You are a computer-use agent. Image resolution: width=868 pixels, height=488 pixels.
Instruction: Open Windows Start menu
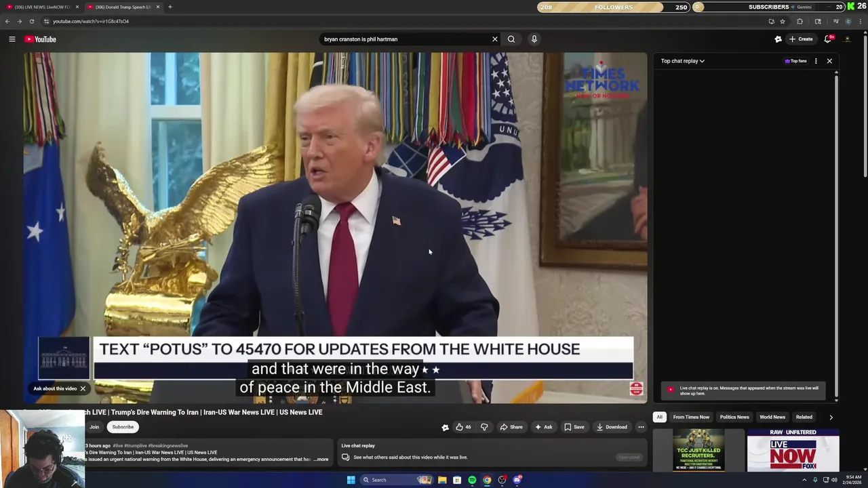pos(351,480)
